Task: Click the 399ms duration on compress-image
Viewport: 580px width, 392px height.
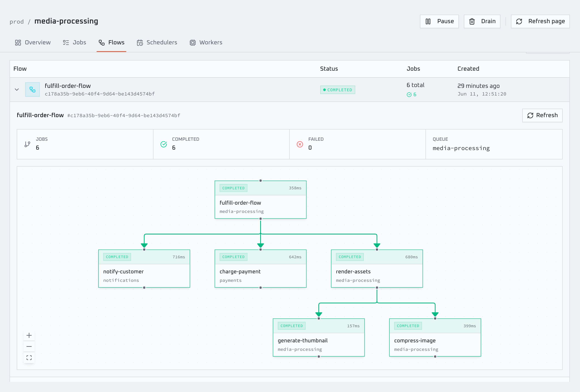Action: 469,326
